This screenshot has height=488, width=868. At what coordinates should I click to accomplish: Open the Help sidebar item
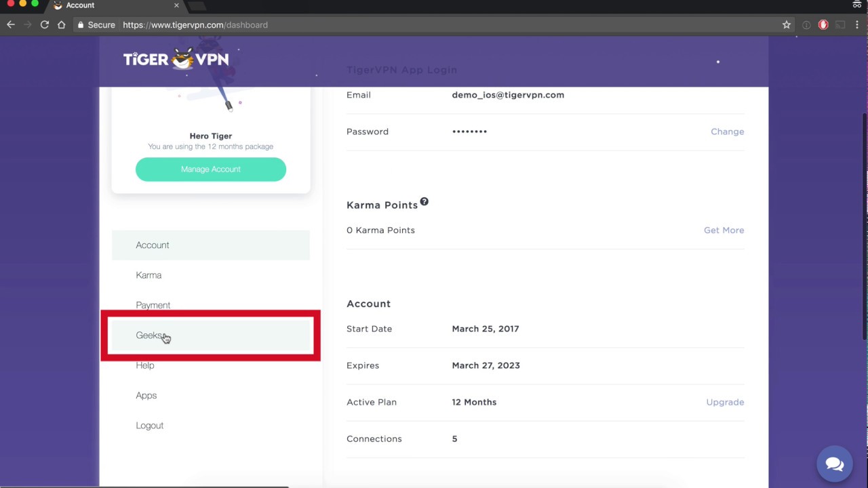click(211, 365)
